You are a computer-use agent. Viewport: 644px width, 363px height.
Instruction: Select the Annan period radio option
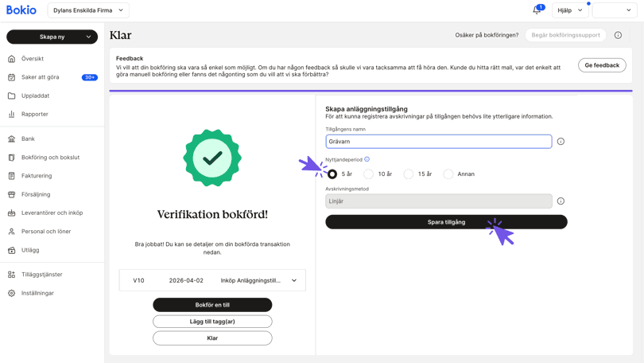click(x=448, y=174)
